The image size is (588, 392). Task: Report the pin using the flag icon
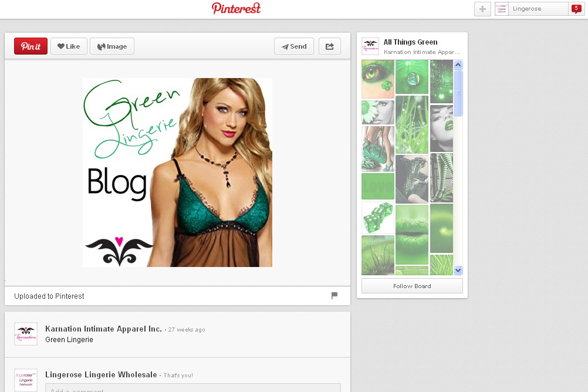pos(334,296)
